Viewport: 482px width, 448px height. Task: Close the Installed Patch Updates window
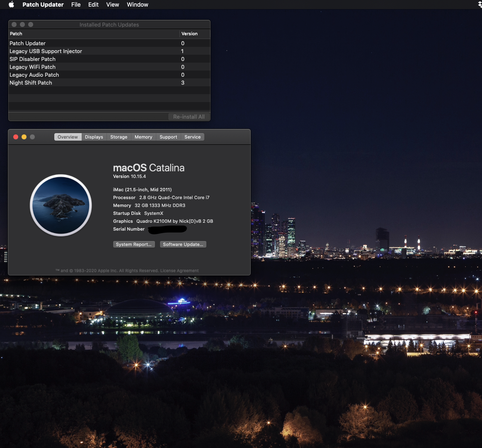(x=14, y=24)
